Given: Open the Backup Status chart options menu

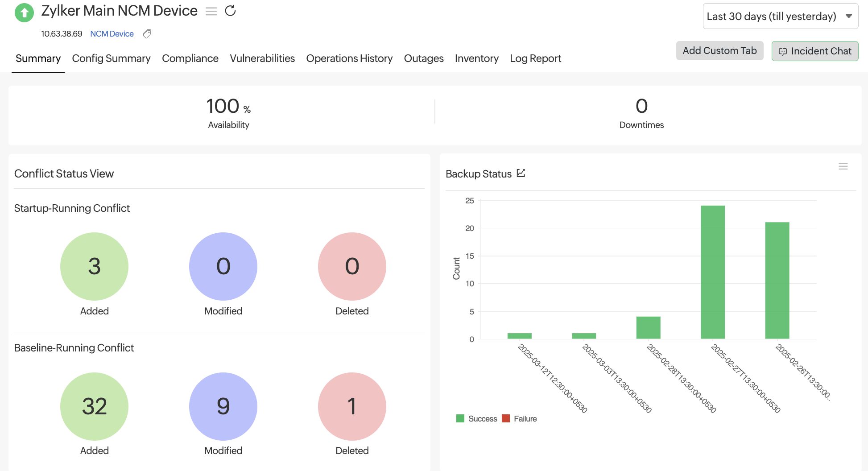Looking at the screenshot, I should click(843, 166).
